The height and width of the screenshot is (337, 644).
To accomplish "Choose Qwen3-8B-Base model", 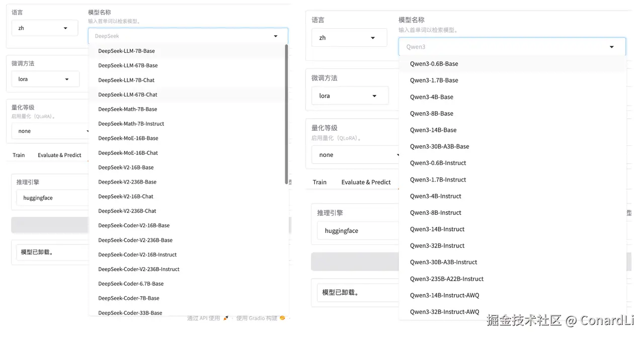I will (x=512, y=114).
